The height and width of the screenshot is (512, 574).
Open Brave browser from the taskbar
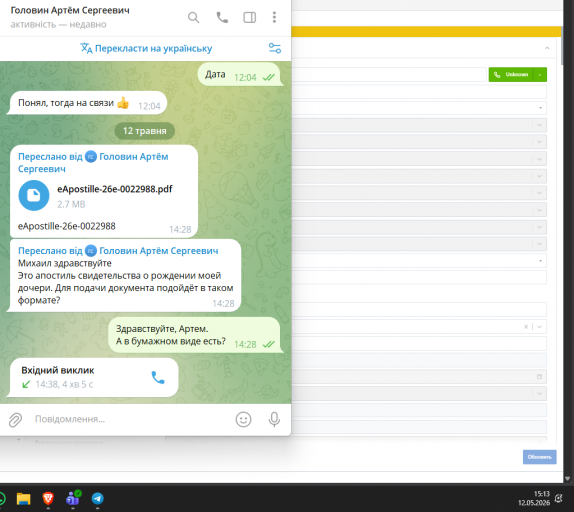48,498
